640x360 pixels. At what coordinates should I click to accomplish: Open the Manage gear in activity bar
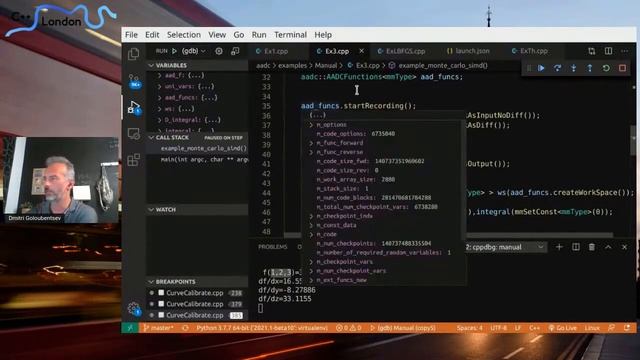pyautogui.click(x=134, y=309)
